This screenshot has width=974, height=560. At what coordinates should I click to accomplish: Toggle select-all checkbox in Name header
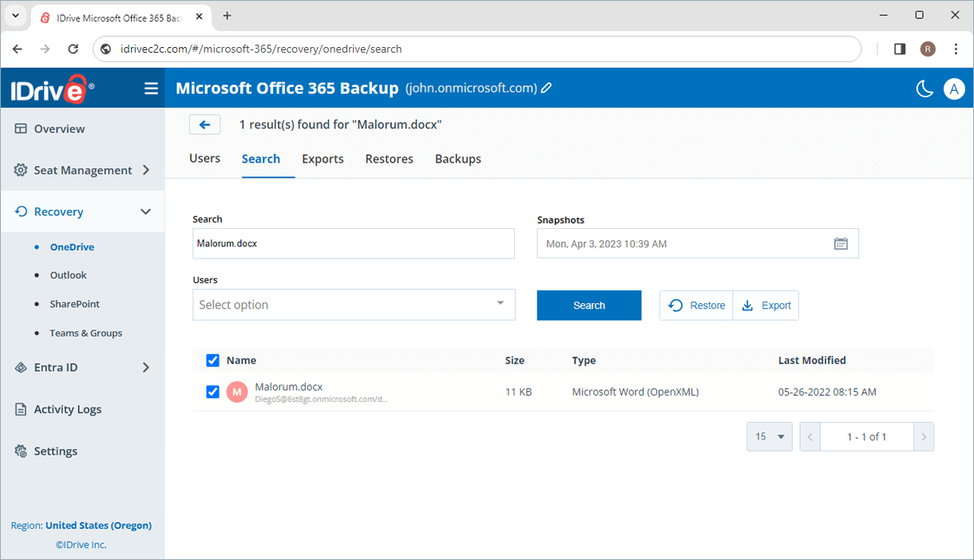click(212, 361)
